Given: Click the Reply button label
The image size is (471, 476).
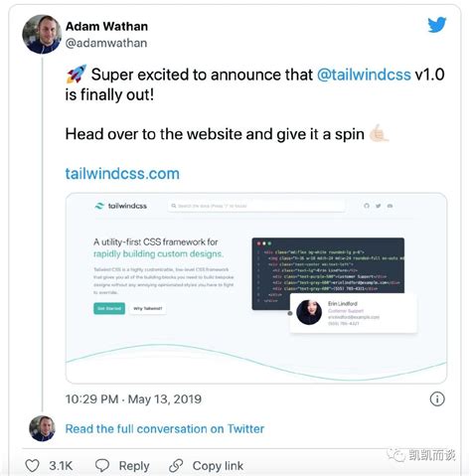Looking at the screenshot, I should (x=134, y=466).
